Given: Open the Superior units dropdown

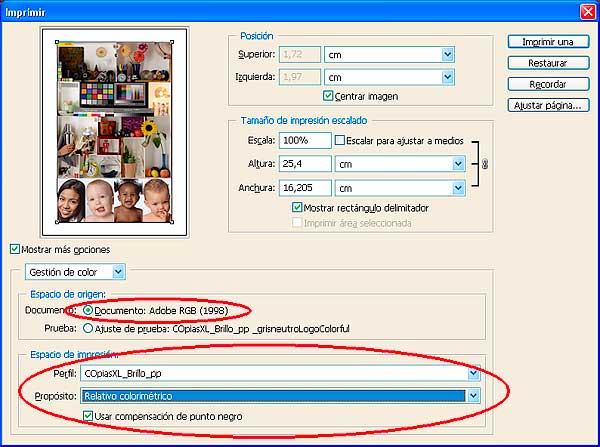Looking at the screenshot, I should click(447, 55).
